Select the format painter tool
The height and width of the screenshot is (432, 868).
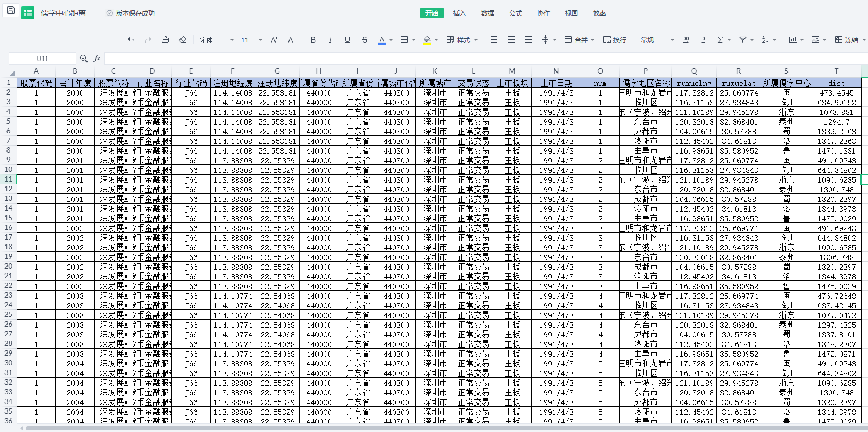[165, 40]
